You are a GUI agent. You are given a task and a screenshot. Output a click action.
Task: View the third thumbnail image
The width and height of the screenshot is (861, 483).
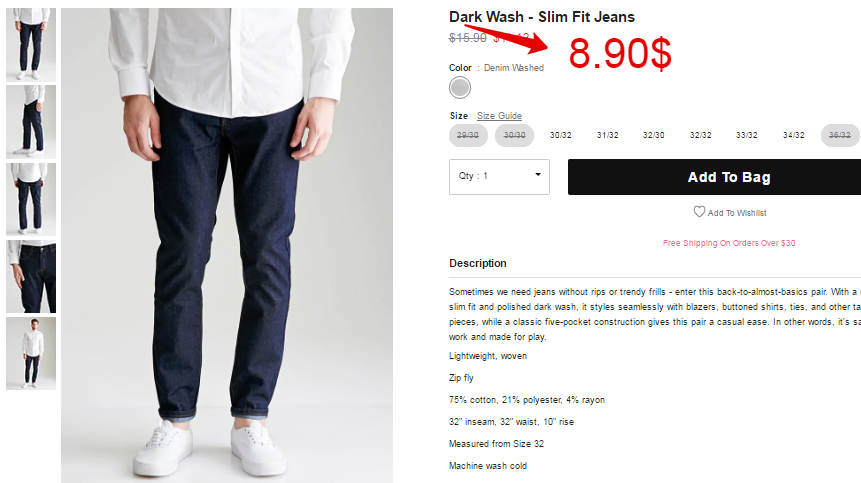tap(31, 199)
